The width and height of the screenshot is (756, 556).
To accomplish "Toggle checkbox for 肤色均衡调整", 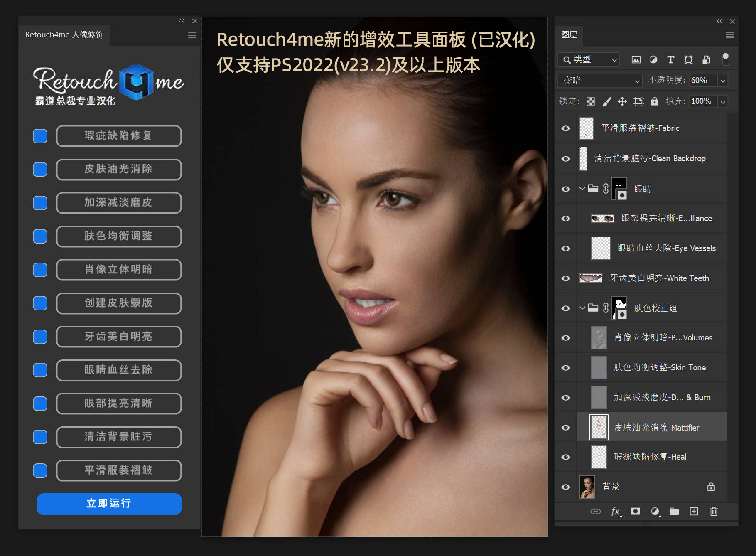I will point(40,236).
